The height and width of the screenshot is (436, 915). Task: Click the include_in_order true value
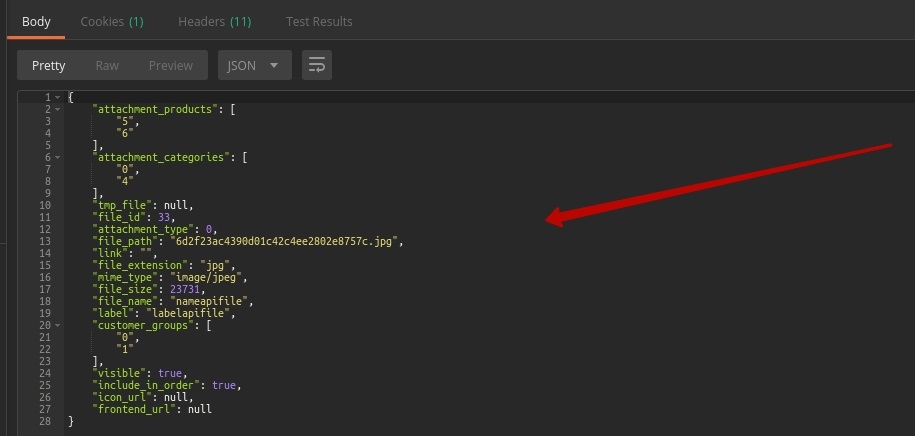pos(225,385)
